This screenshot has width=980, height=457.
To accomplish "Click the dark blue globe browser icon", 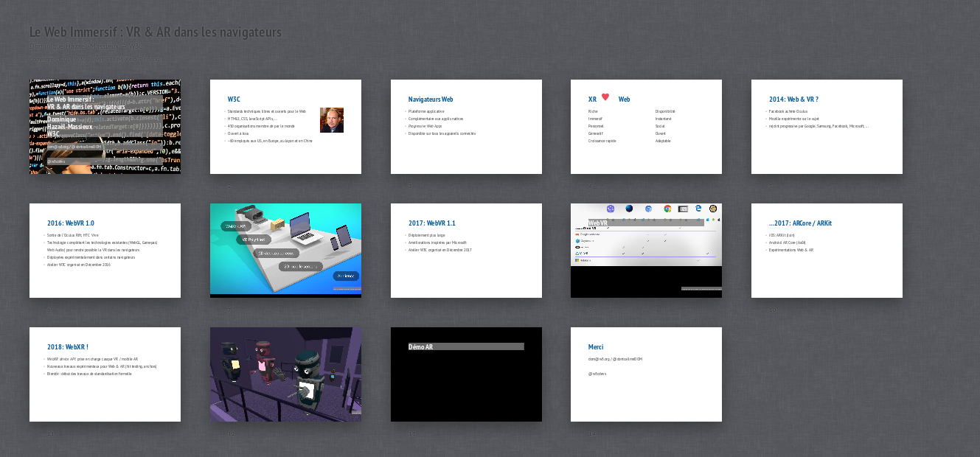I will 629,209.
